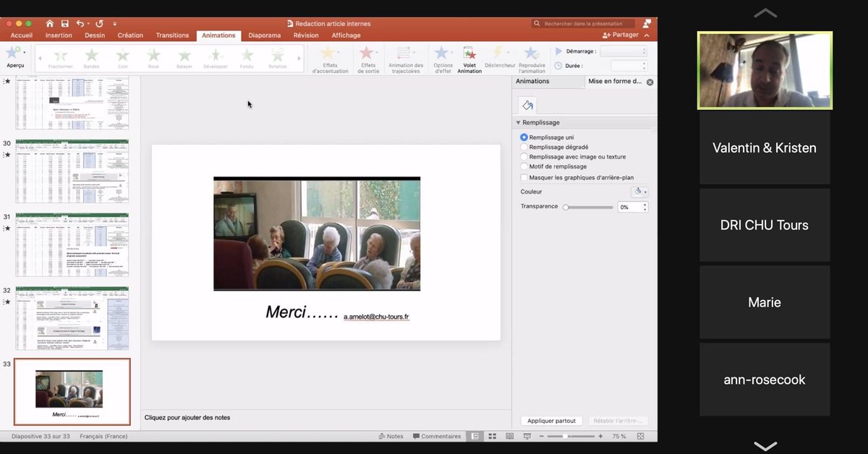Start slideshow from status bar icon

click(x=528, y=436)
